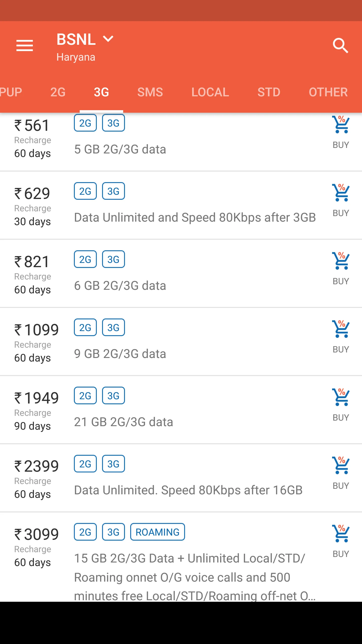Open the STD plans tab

pyautogui.click(x=269, y=92)
